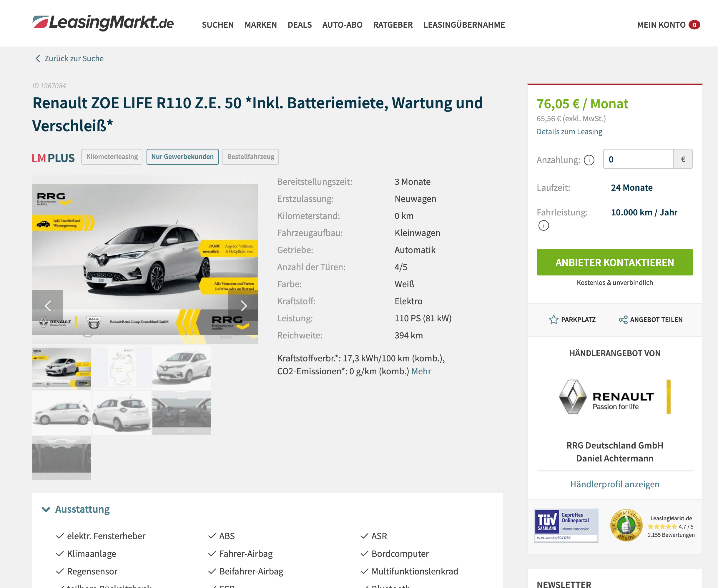
Task: Open the LEASINGÜBERNAHME menu
Action: tap(464, 25)
